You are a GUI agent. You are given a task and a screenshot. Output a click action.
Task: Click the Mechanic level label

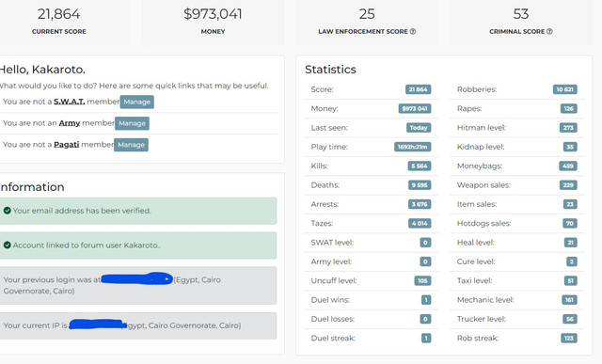click(x=485, y=300)
